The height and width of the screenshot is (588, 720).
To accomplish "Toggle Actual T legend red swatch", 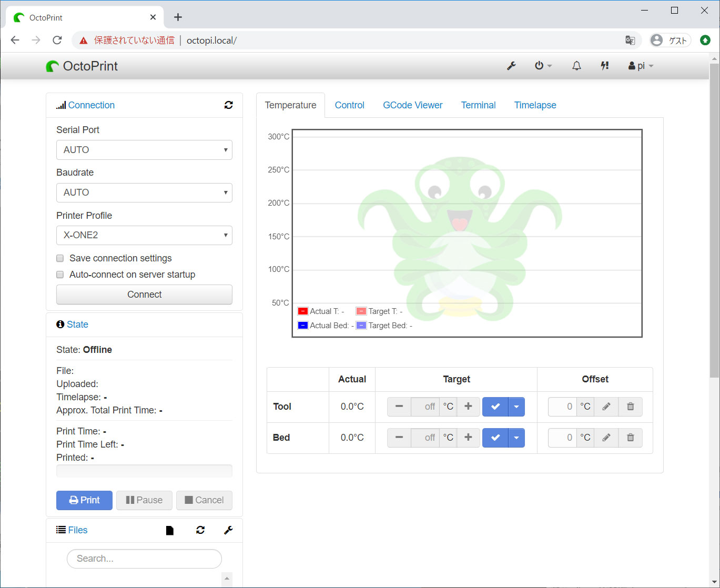I will [x=303, y=311].
